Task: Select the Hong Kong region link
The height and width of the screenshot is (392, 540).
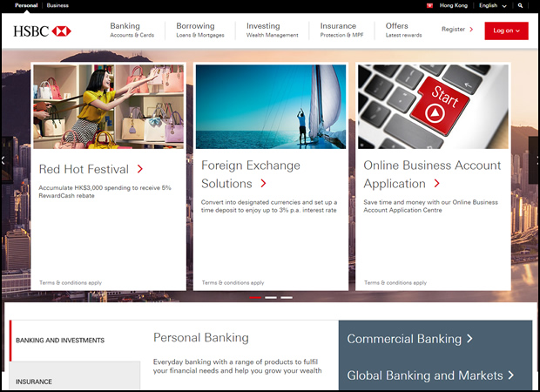Action: coord(453,5)
